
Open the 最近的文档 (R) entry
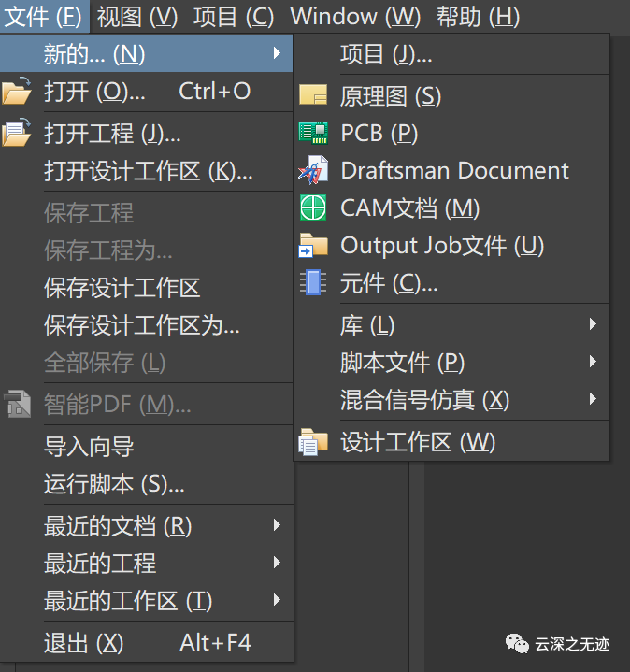point(146,525)
